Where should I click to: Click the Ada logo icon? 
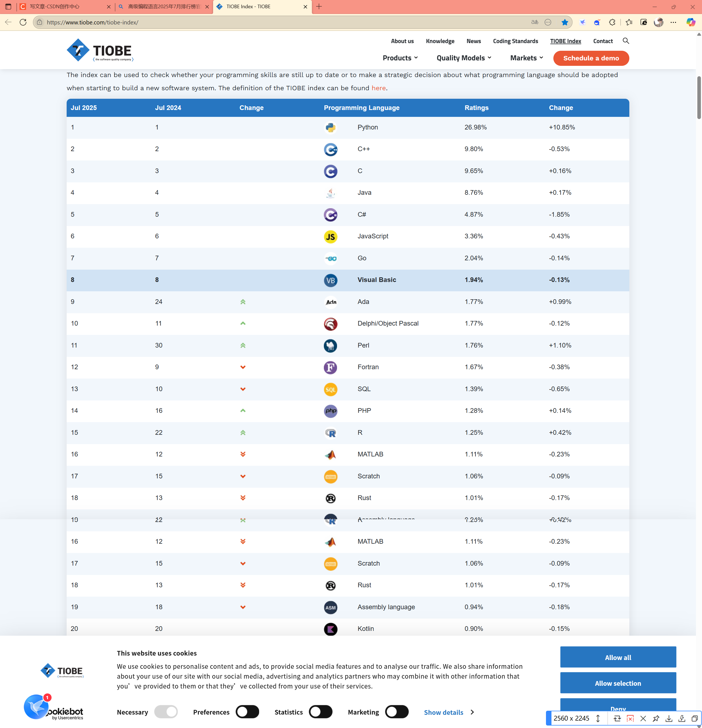pos(330,302)
